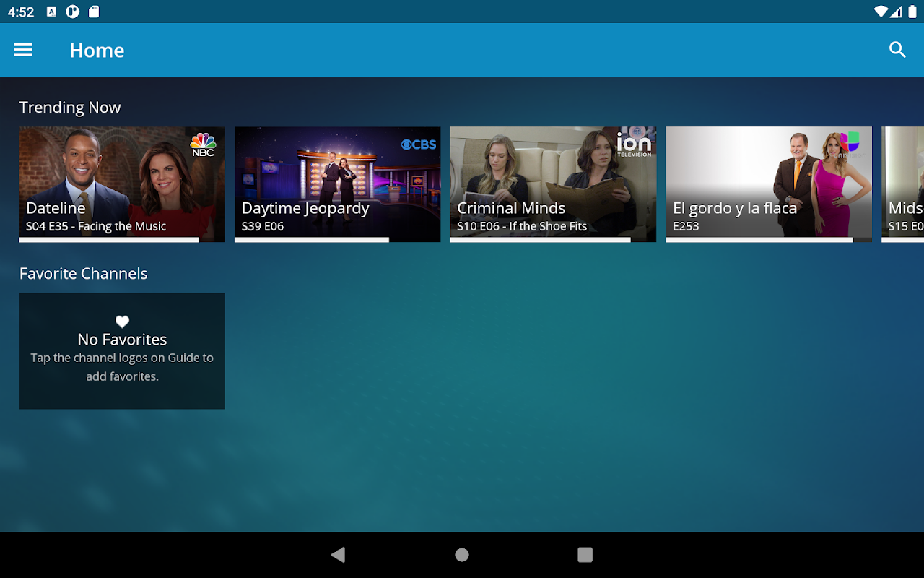924x578 pixels.
Task: Click the Daytime Jeopardy progress bar
Action: pyautogui.click(x=338, y=240)
